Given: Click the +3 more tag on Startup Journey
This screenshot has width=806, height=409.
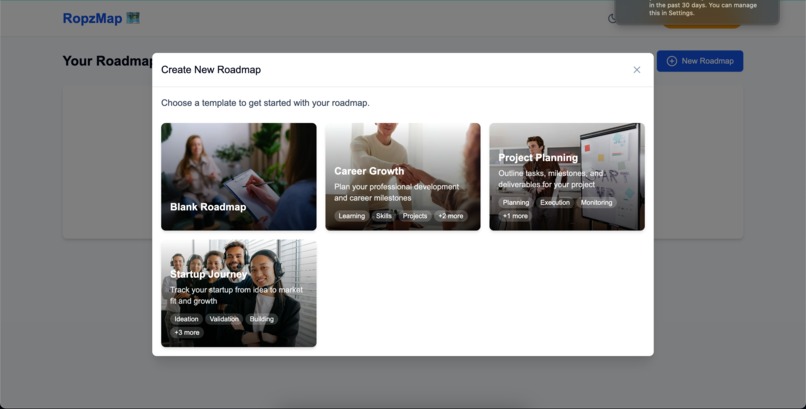Looking at the screenshot, I should coord(187,332).
